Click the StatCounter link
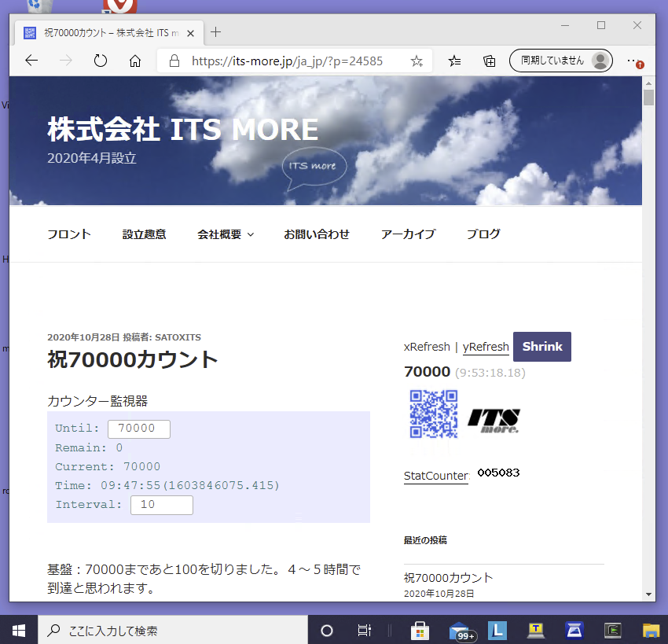This screenshot has width=668, height=644. coord(435,476)
